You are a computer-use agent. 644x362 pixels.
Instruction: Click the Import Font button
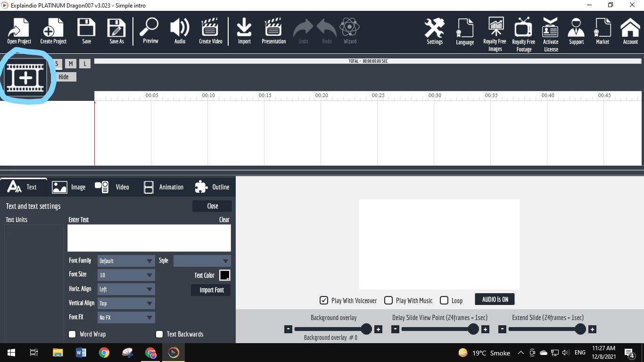[x=211, y=290]
